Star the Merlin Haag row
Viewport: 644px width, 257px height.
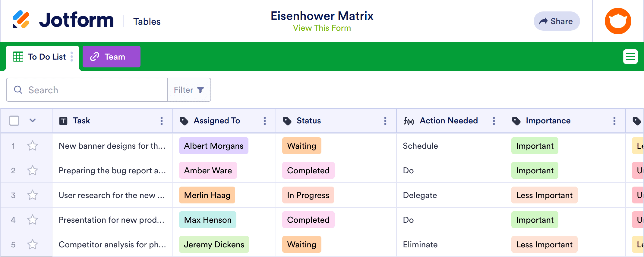tap(33, 195)
